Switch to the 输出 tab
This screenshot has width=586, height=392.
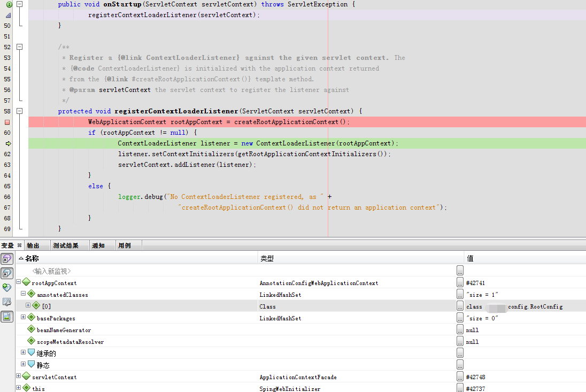[33, 245]
